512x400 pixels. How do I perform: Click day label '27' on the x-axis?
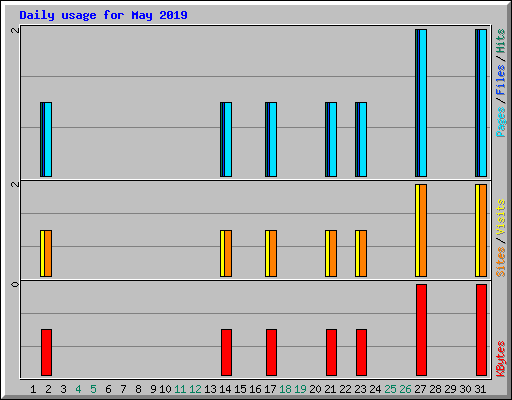click(x=420, y=389)
